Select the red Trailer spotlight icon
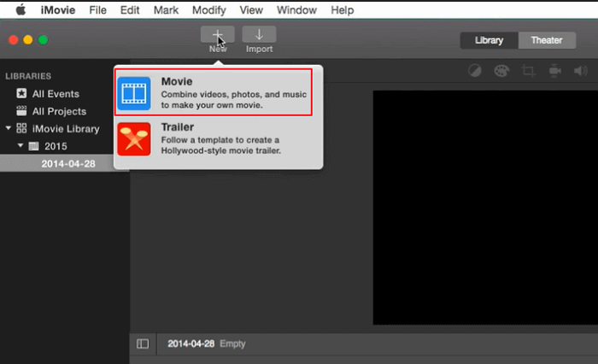 click(x=134, y=138)
